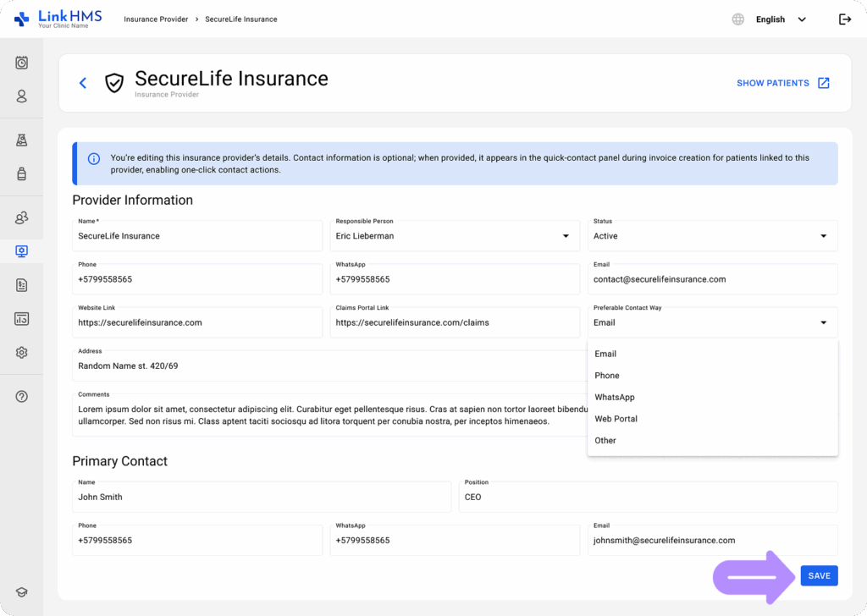The height and width of the screenshot is (616, 867).
Task: Click the medicine bottle sidebar icon
Action: (x=22, y=174)
